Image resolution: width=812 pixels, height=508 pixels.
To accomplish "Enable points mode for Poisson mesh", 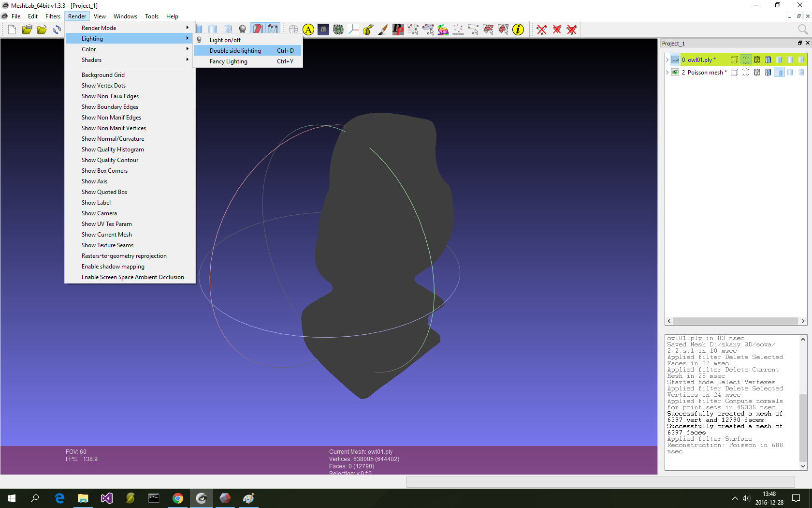I will [746, 72].
